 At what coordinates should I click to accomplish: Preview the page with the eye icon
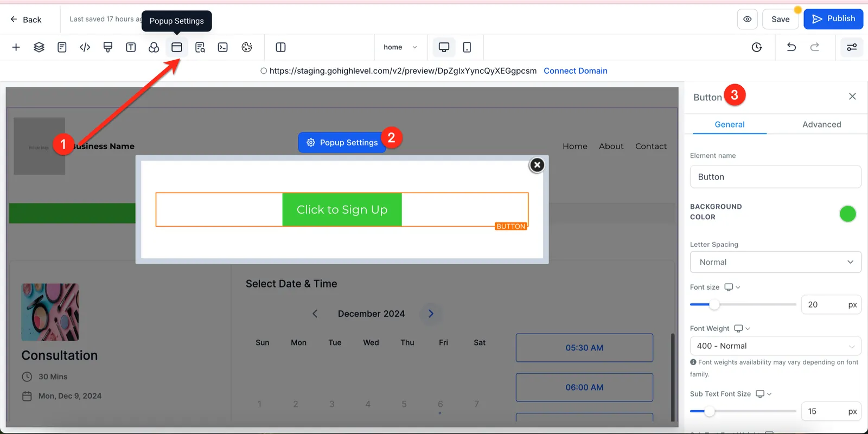coord(748,19)
